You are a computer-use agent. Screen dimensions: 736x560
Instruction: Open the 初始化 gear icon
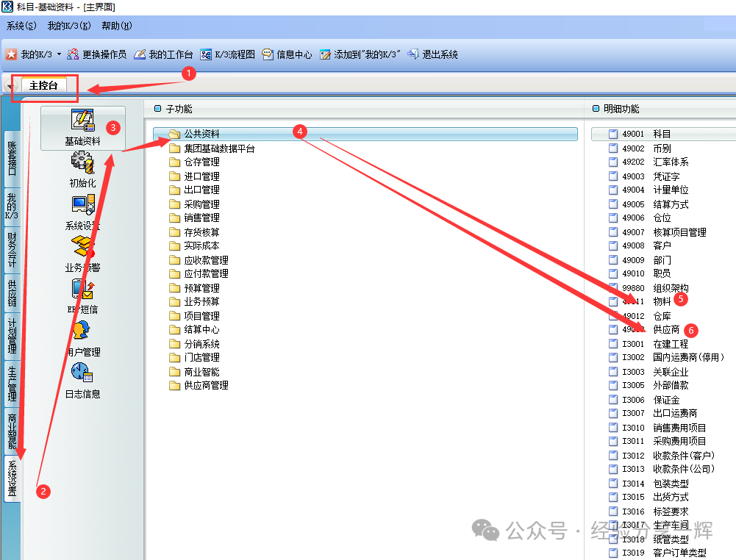coord(82,163)
